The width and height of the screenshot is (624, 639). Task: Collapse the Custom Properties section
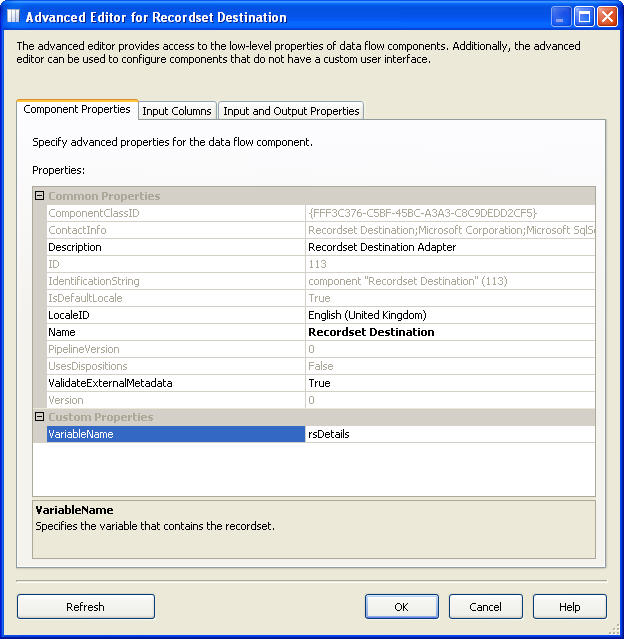click(39, 417)
